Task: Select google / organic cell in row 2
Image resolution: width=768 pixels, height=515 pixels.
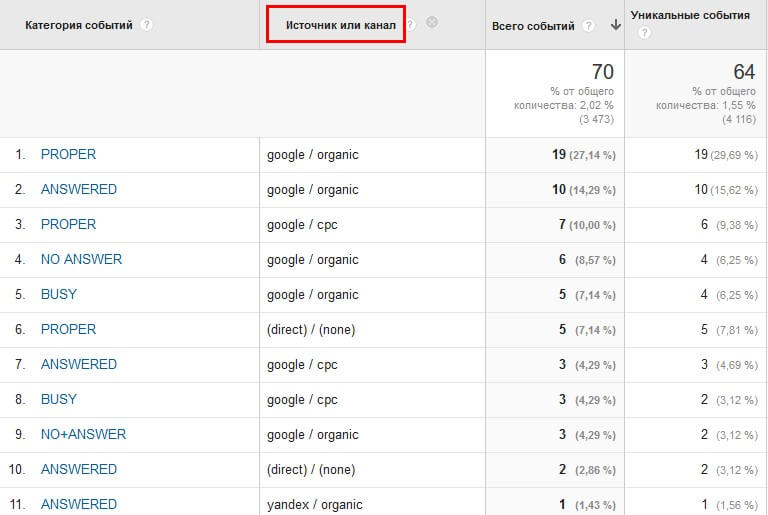Action: [x=312, y=190]
